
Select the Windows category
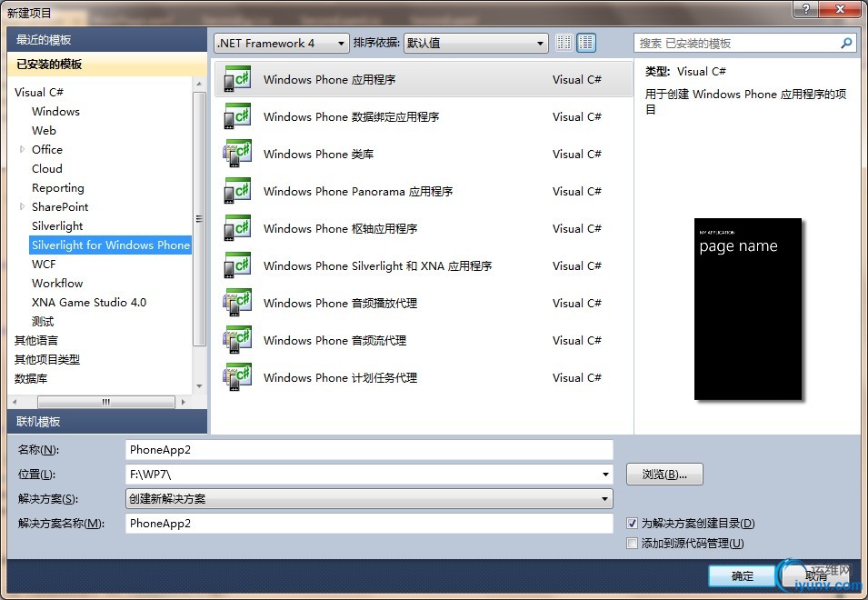click(56, 111)
